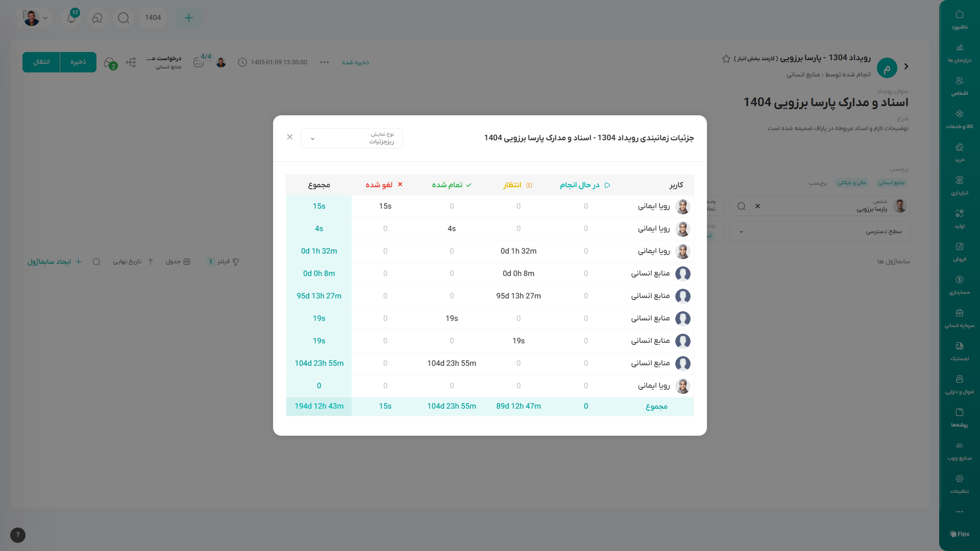980x551 pixels.
Task: Open the Settings item in sidebar
Action: click(959, 484)
